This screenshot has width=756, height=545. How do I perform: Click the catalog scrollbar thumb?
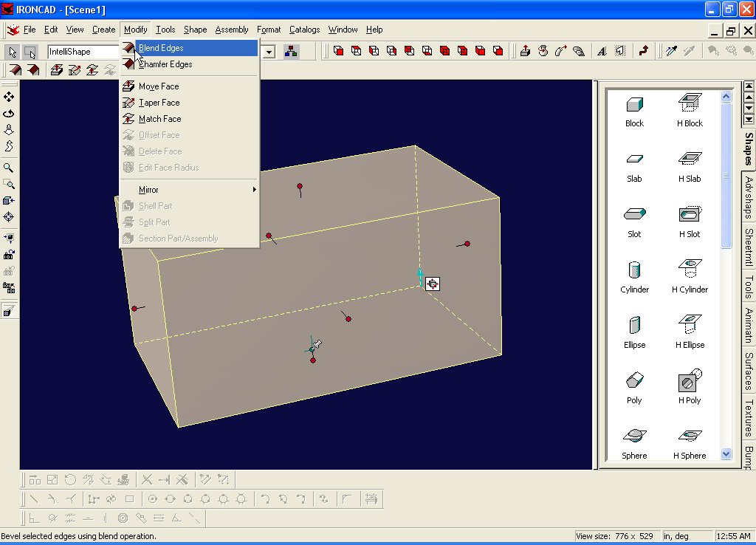click(x=726, y=176)
